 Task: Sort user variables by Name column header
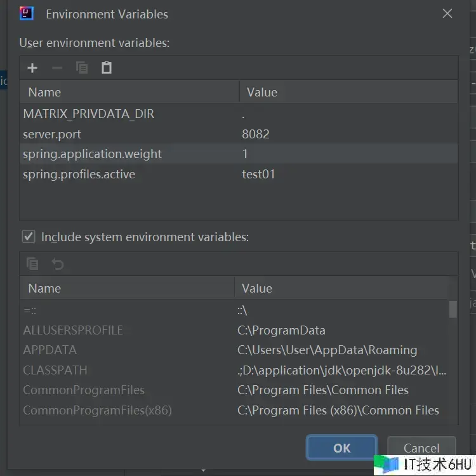point(44,92)
